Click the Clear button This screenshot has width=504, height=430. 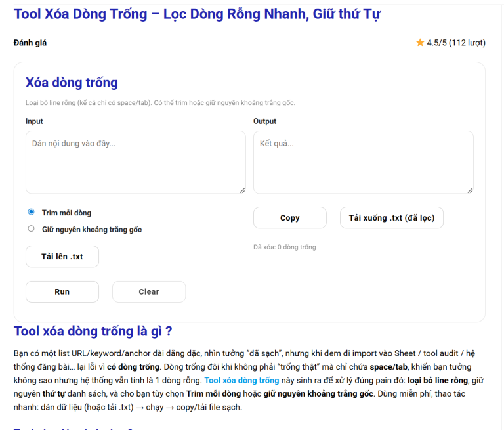click(x=149, y=291)
